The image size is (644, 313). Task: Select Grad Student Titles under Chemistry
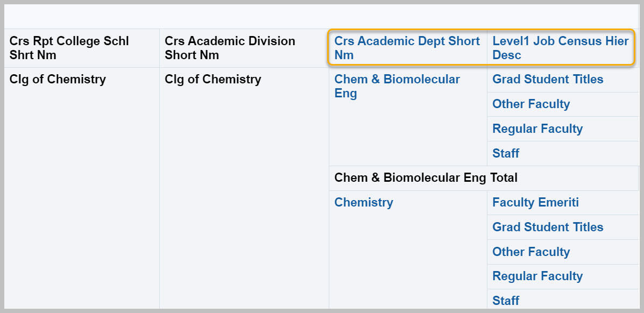pyautogui.click(x=548, y=227)
